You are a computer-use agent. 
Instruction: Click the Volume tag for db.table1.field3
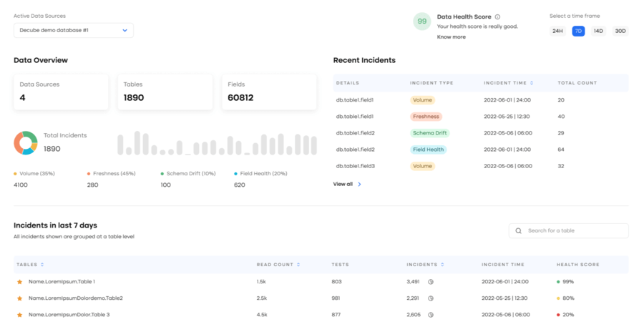(422, 166)
